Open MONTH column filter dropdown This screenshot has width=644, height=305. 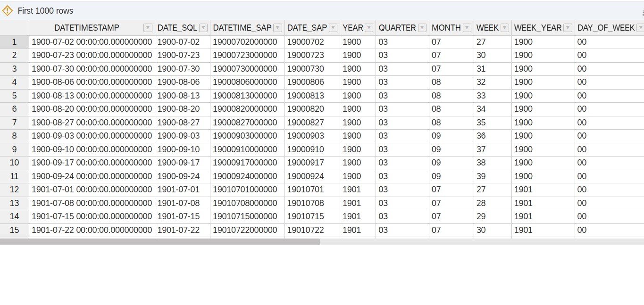point(467,28)
